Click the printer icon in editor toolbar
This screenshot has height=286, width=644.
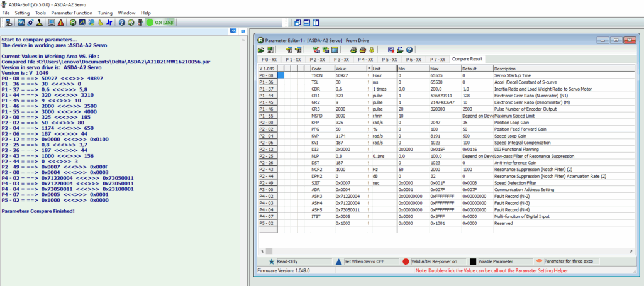(x=353, y=50)
